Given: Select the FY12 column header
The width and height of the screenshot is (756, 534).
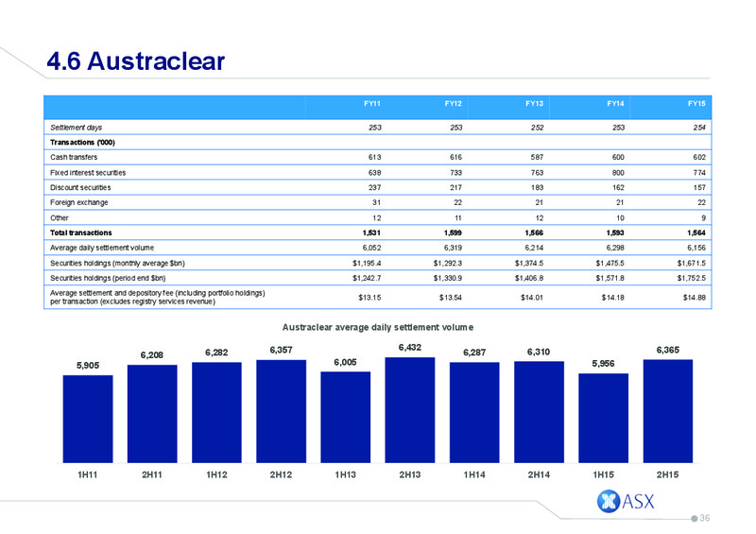Looking at the screenshot, I should [454, 104].
